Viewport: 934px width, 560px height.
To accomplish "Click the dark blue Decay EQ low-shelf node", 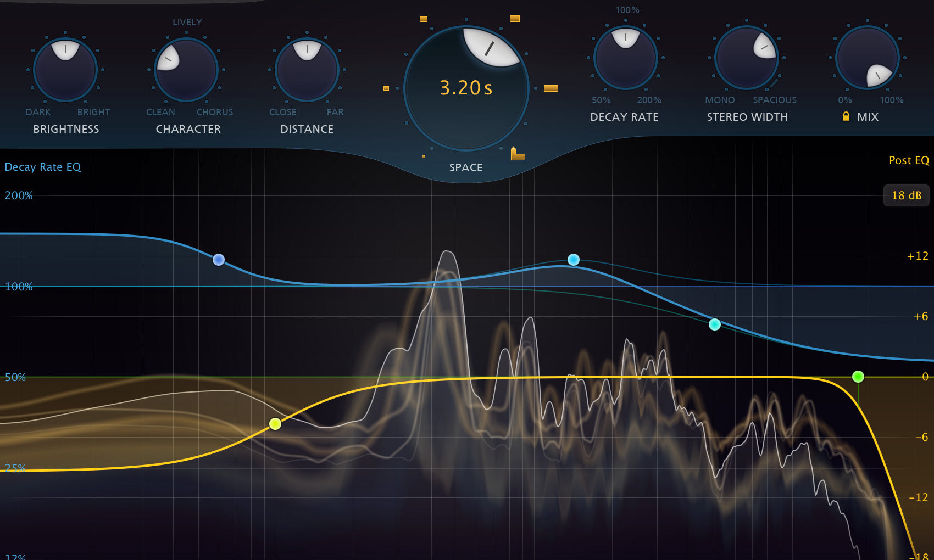I will [x=219, y=260].
